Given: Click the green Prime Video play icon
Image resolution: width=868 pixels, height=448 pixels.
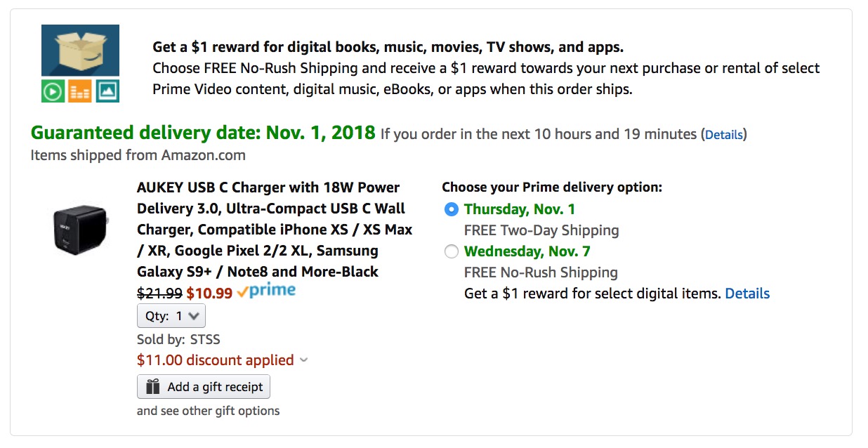Looking at the screenshot, I should tap(53, 91).
